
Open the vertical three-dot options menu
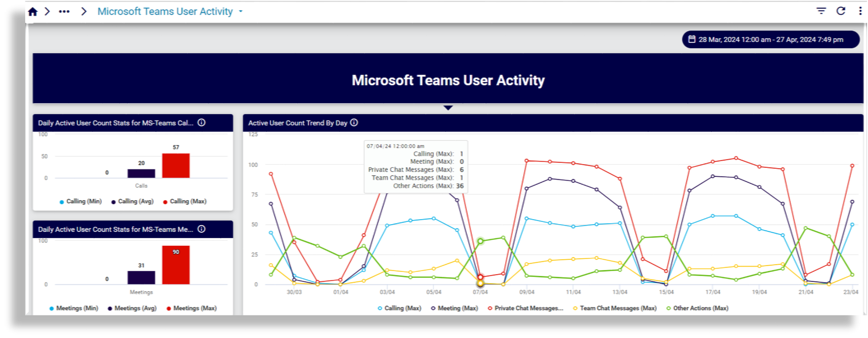860,11
